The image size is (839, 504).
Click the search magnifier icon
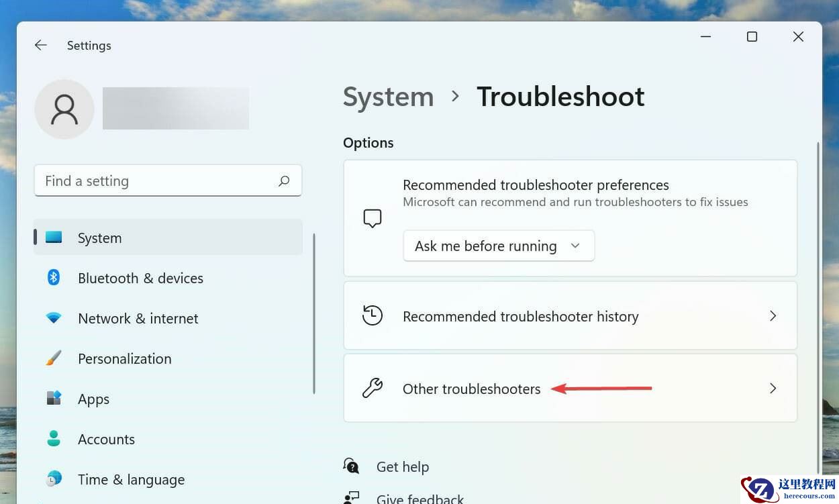(x=284, y=181)
